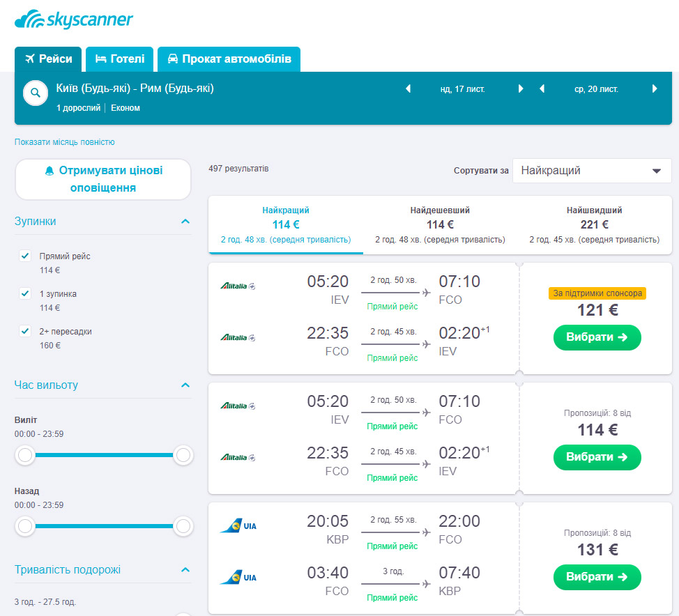Click Отримувати цінові оповіщення button
679x616 pixels.
point(103,179)
